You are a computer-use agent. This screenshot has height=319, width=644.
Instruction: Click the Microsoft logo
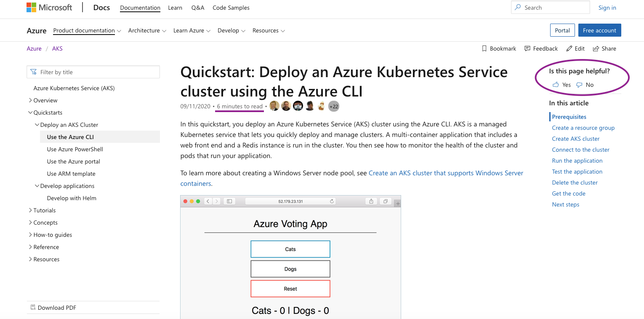point(49,8)
